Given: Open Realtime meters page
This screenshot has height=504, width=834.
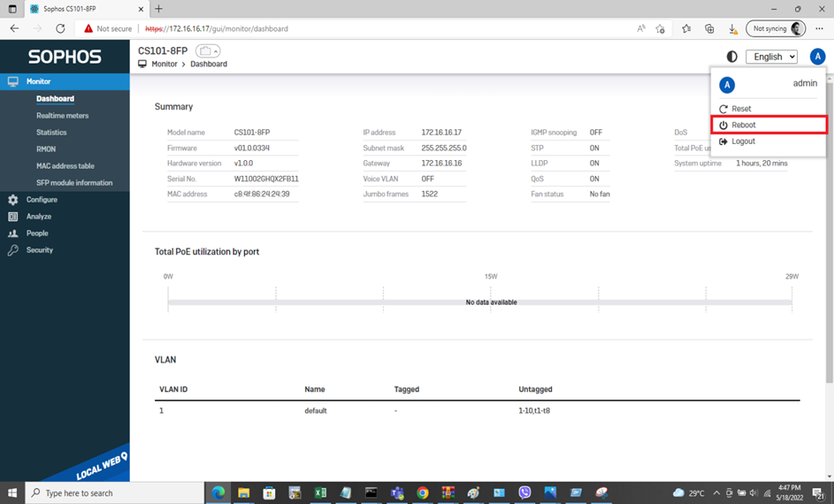Looking at the screenshot, I should pyautogui.click(x=62, y=116).
